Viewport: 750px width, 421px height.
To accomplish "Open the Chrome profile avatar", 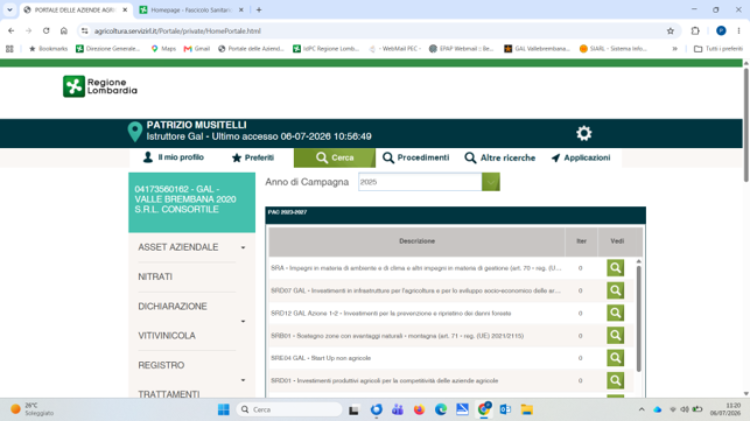I will [721, 31].
